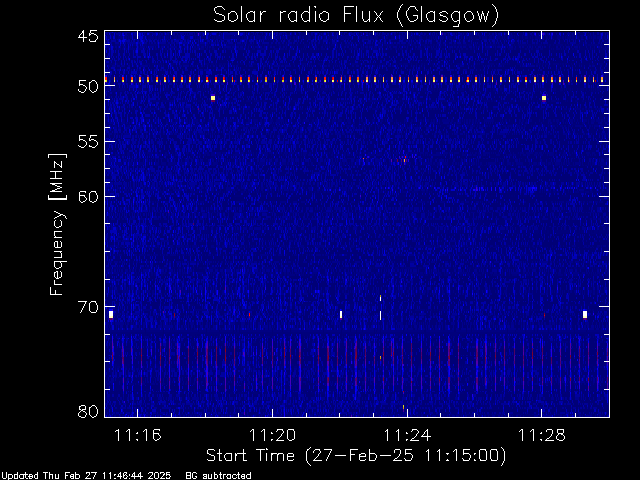Click the white 71 MHz spot at plot's left edge
The width and height of the screenshot is (640, 480).
pos(111,315)
